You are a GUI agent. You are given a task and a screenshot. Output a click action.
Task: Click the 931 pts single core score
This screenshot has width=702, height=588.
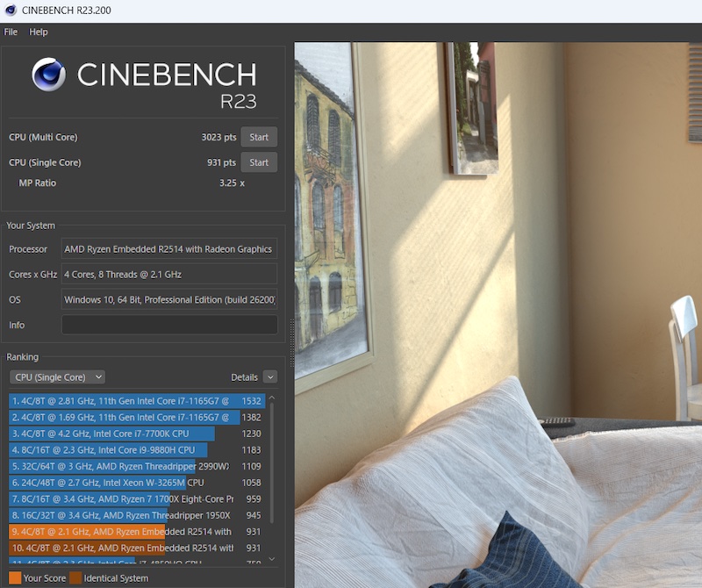221,162
